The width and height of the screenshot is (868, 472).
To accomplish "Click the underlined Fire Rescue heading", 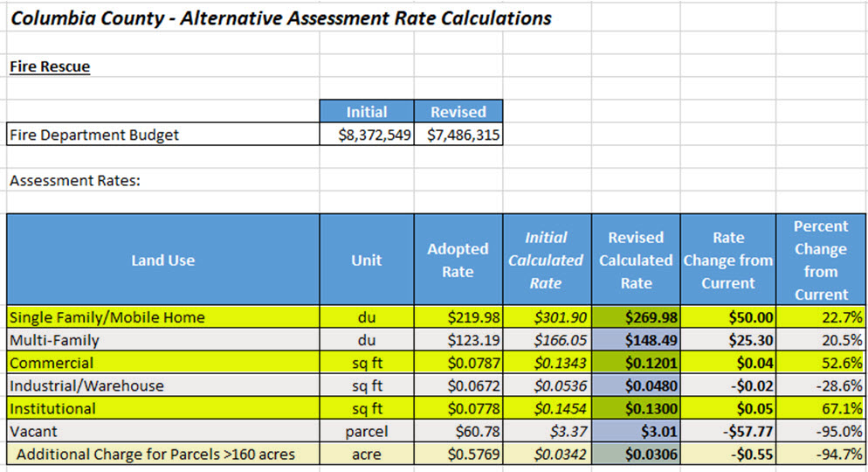I will tap(50, 66).
